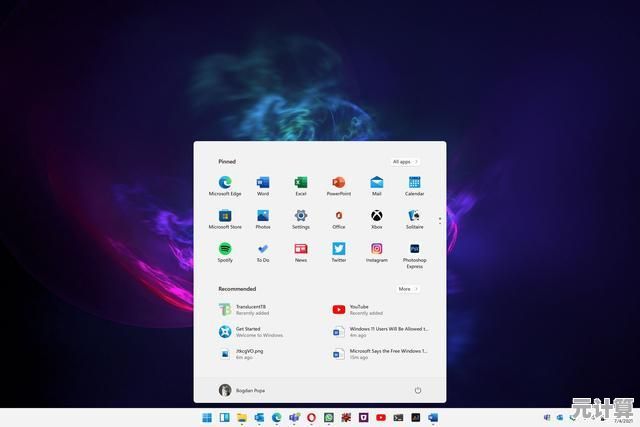Start PowerPoint from pinned apps

339,186
